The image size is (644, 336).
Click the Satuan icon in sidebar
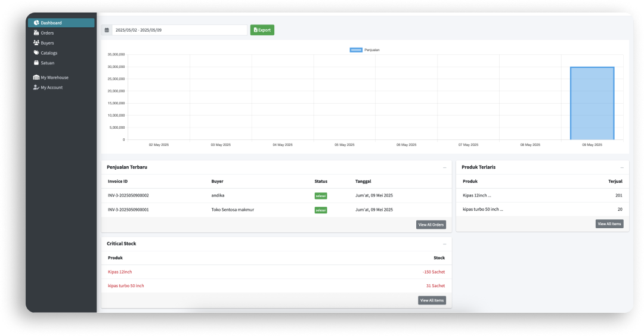click(x=36, y=63)
